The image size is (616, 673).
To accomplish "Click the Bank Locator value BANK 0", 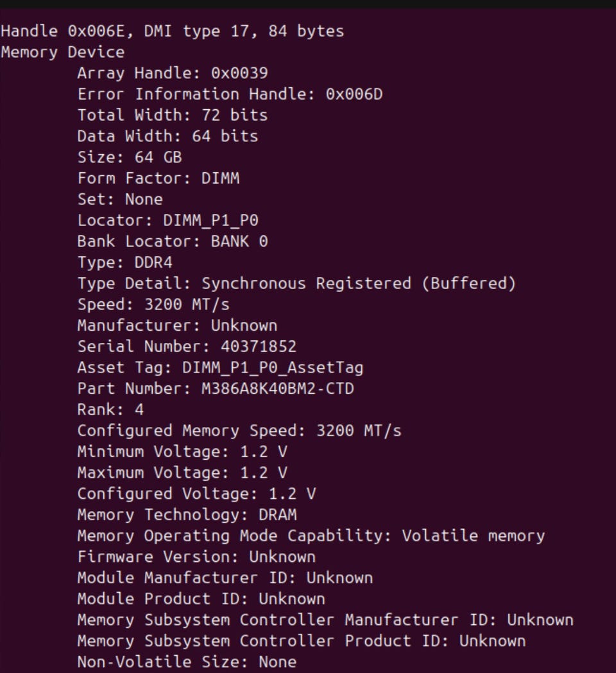I will (x=239, y=241).
